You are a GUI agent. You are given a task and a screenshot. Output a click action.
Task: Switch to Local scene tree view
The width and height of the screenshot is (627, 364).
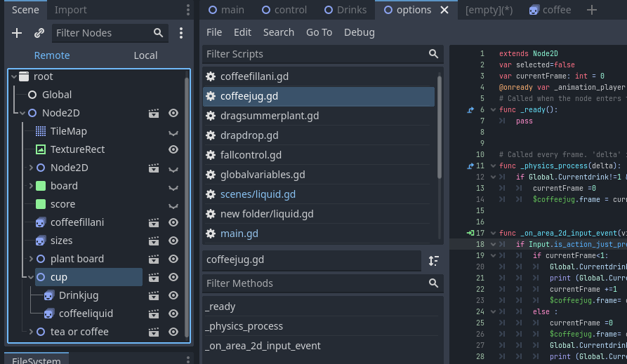click(145, 55)
